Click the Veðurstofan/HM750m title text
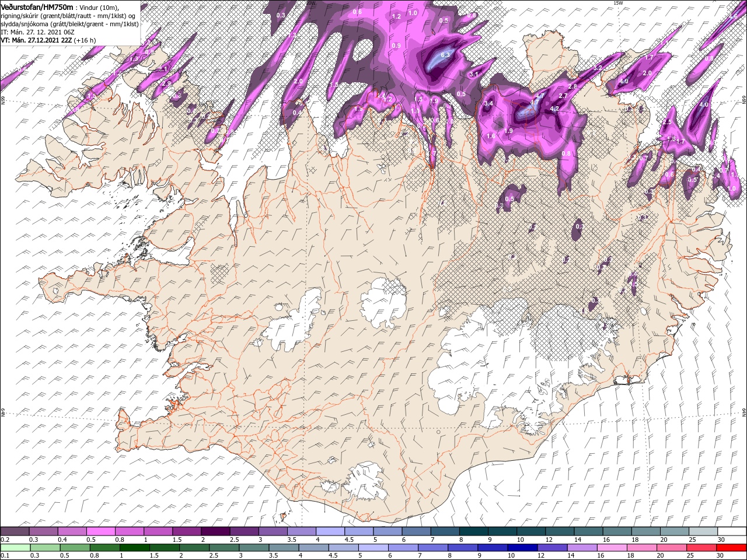The image size is (747, 560). (x=37, y=6)
